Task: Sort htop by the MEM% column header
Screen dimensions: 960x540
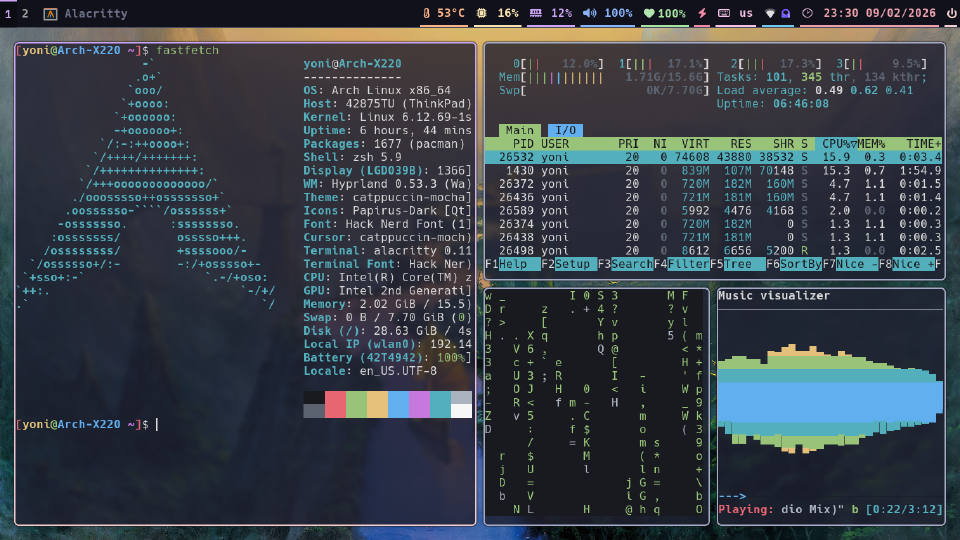Action: click(x=871, y=143)
